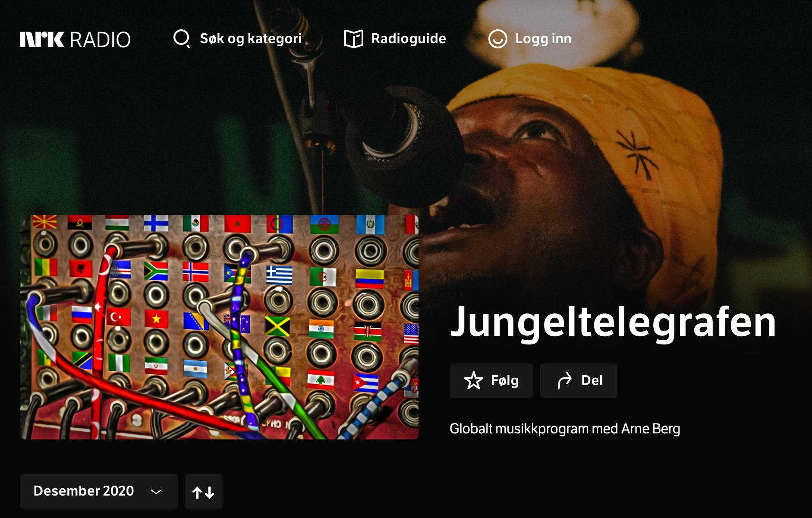The image size is (812, 518).
Task: Click the magnifying glass search icon
Action: tap(182, 39)
